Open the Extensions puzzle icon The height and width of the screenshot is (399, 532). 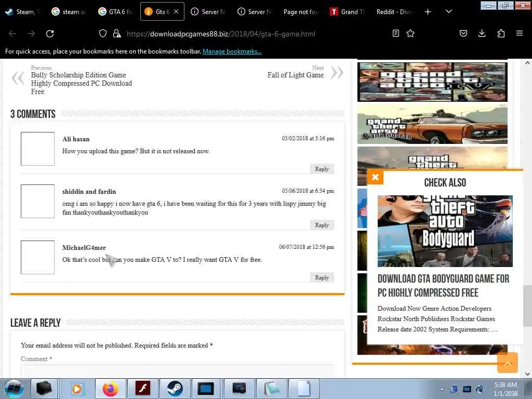(x=501, y=33)
